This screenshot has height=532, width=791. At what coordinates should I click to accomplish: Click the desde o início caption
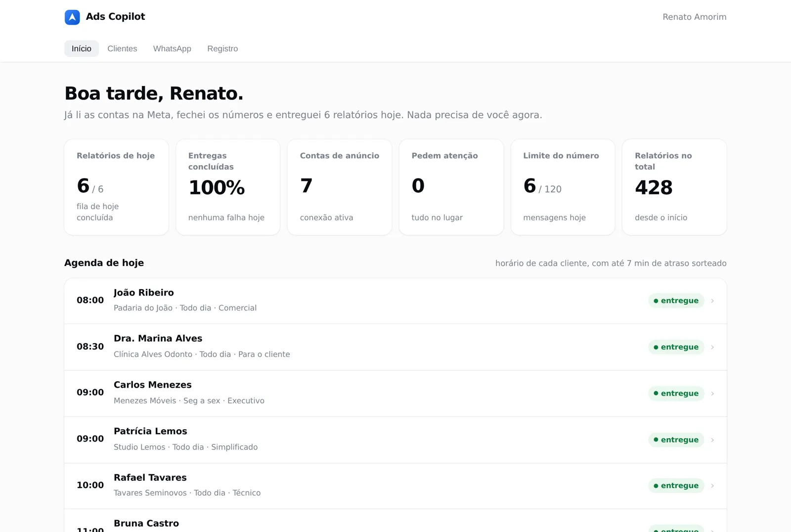[x=661, y=218]
